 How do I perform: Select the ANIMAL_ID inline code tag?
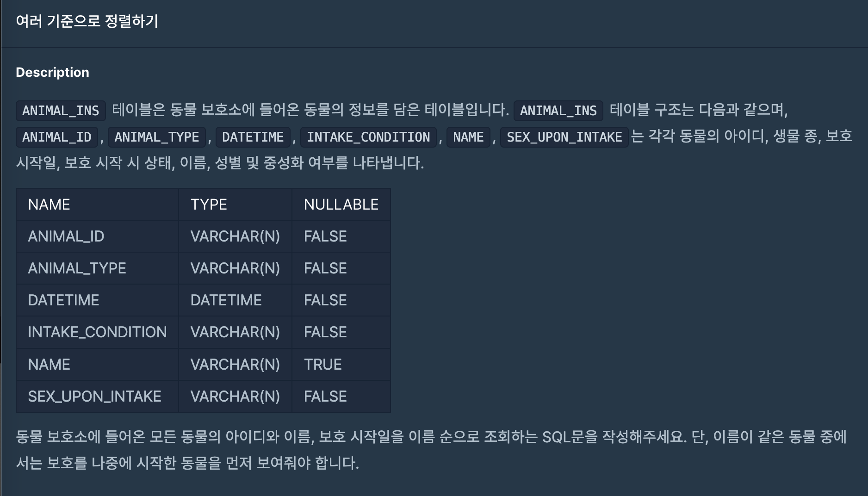[57, 137]
